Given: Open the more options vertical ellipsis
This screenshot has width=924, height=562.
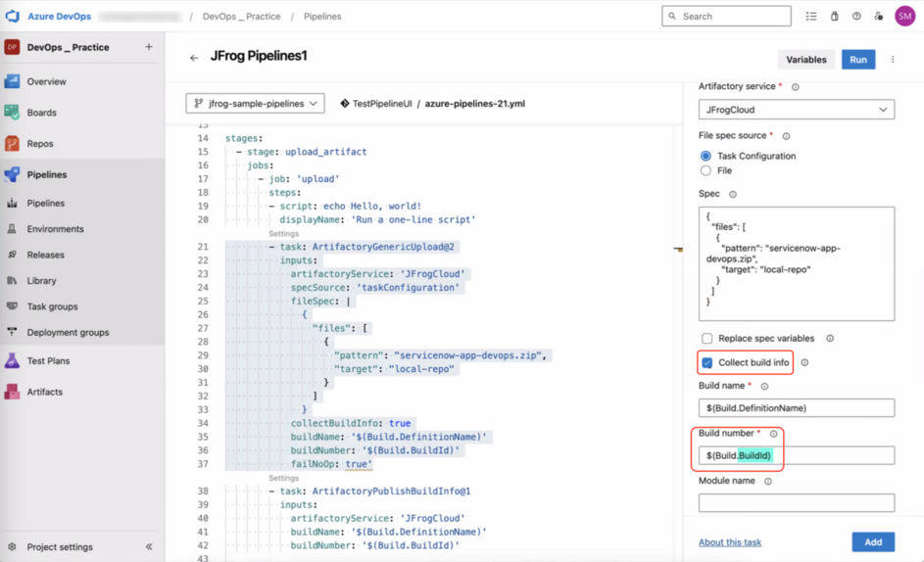Looking at the screenshot, I should click(x=893, y=60).
